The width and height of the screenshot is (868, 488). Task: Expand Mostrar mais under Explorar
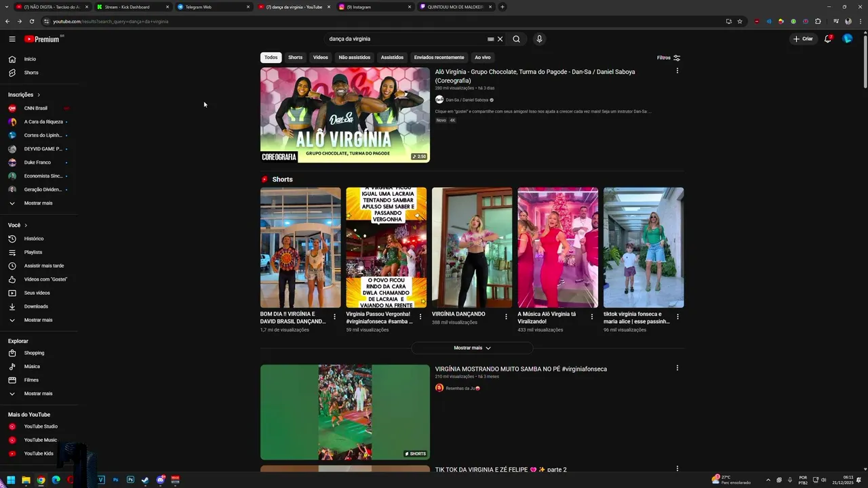pyautogui.click(x=39, y=394)
